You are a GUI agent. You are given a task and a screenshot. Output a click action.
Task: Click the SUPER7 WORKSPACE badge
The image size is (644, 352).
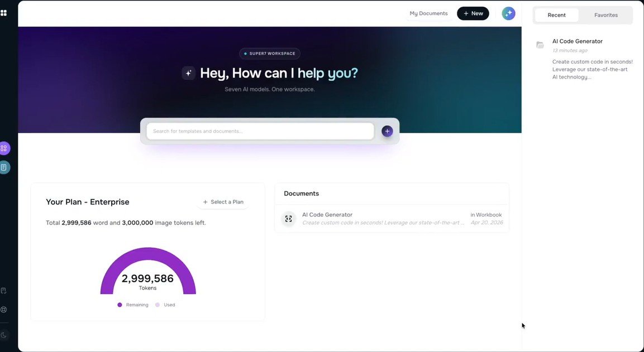click(x=270, y=54)
